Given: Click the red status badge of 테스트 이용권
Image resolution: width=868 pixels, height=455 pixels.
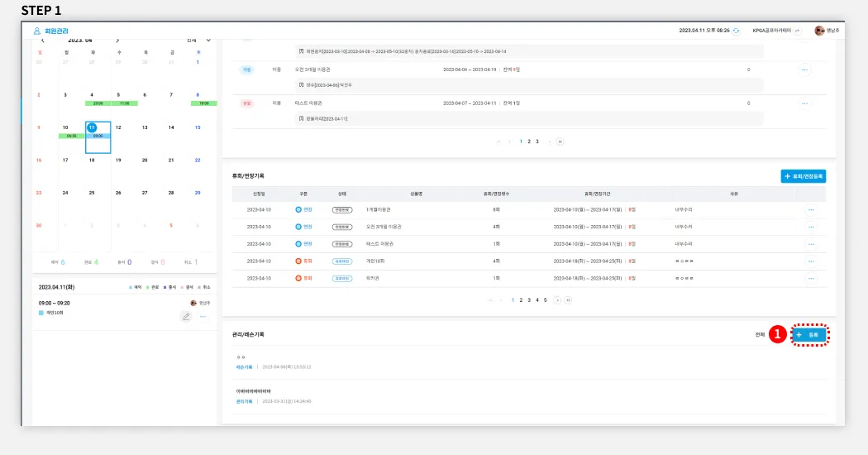Looking at the screenshot, I should tap(247, 103).
